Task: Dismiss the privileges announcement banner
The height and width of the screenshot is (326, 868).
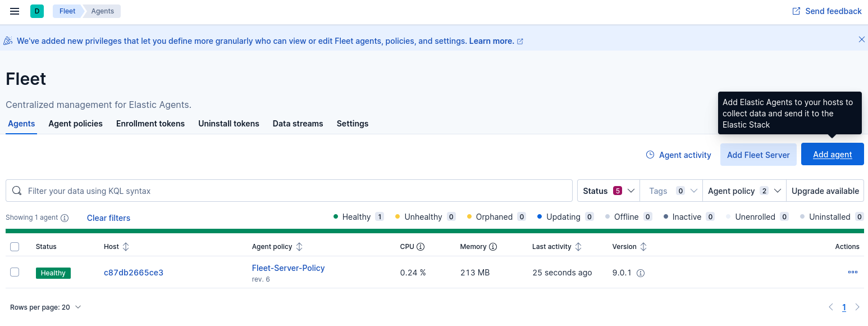Action: (x=862, y=39)
